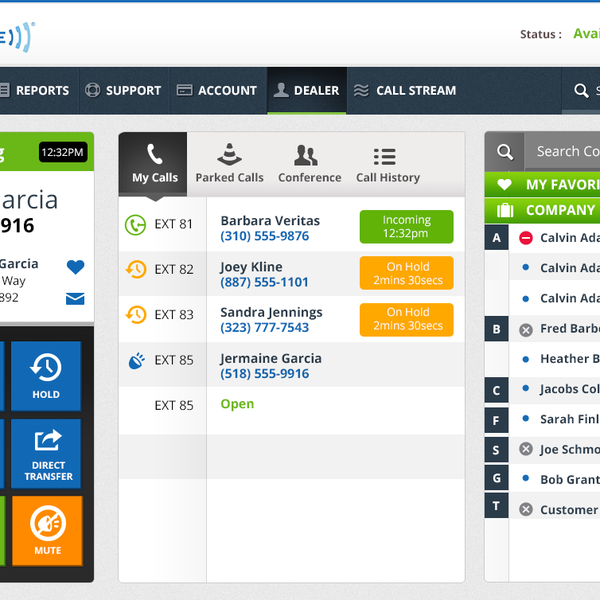Click the Available status indicator
Screen dimensions: 600x600
(586, 34)
